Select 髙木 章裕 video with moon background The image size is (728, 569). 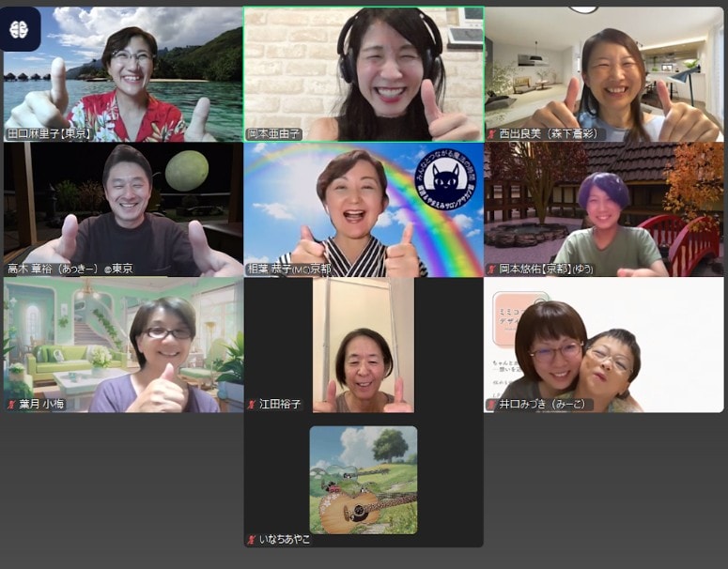pyautogui.click(x=123, y=207)
